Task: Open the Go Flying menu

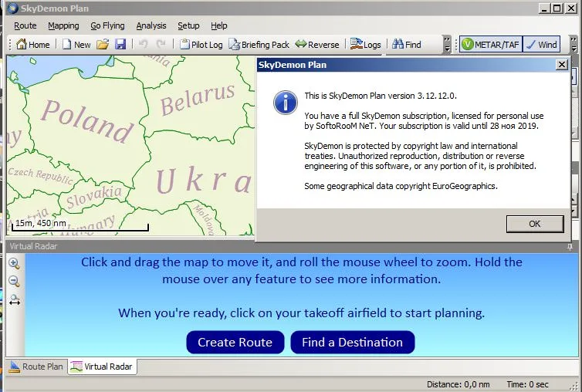Action: coord(107,25)
